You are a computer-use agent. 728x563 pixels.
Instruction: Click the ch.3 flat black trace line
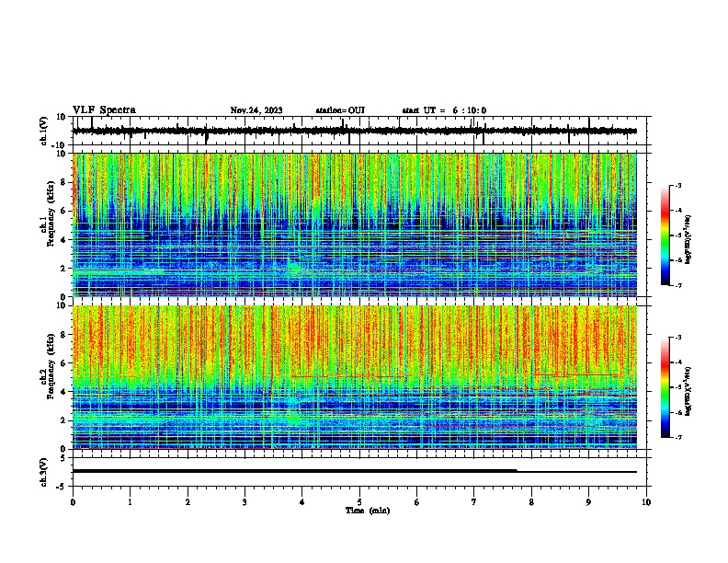(354, 471)
